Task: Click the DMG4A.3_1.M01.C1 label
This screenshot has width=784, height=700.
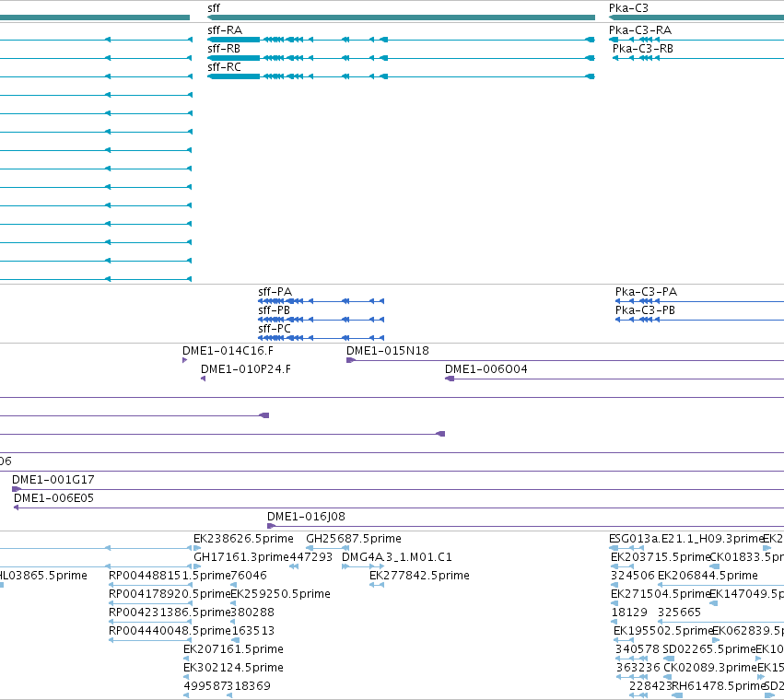Action: tap(397, 557)
